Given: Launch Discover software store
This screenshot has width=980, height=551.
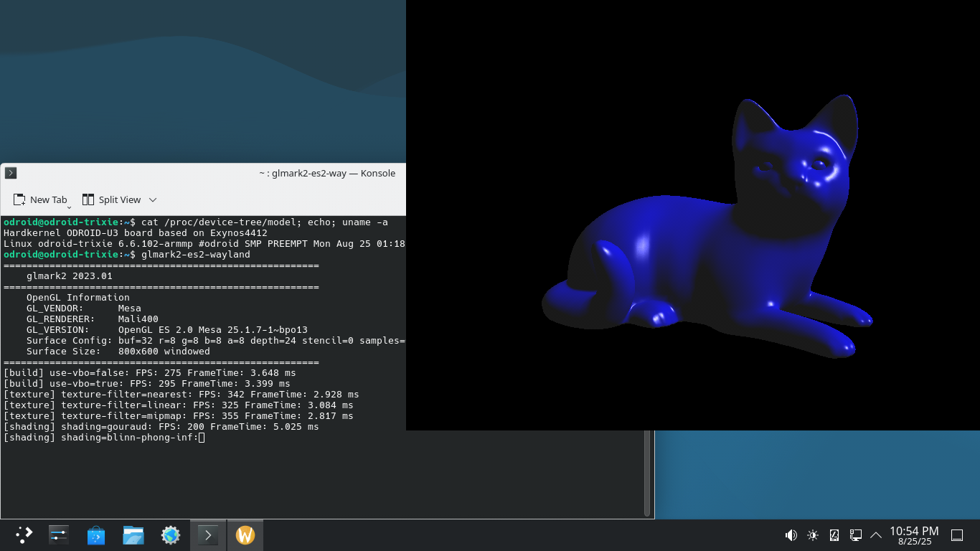Looking at the screenshot, I should (96, 534).
